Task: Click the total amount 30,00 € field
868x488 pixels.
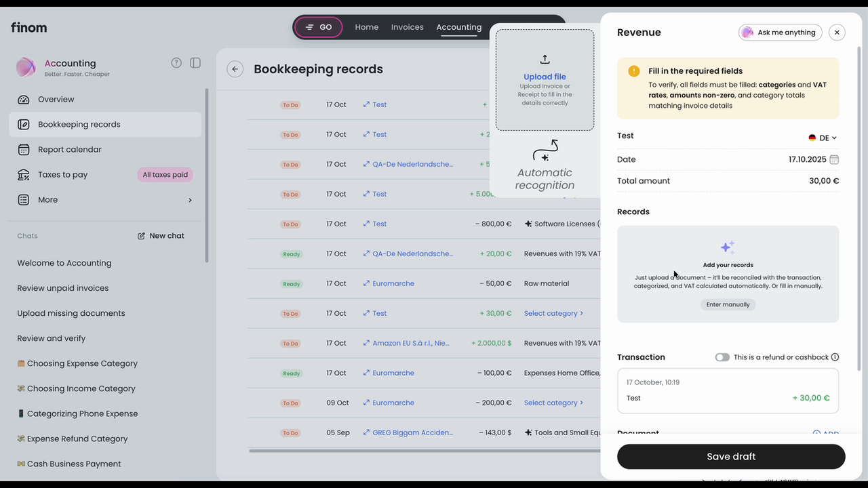Action: pos(824,181)
